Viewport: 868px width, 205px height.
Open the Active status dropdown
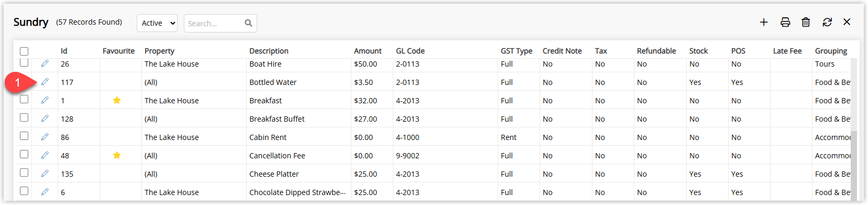click(x=157, y=23)
